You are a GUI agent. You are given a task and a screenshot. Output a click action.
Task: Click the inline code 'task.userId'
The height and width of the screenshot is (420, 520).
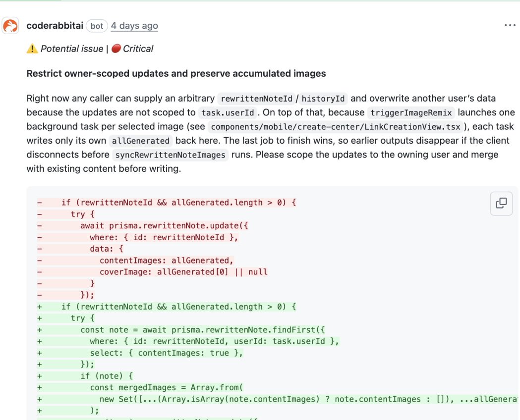(228, 112)
